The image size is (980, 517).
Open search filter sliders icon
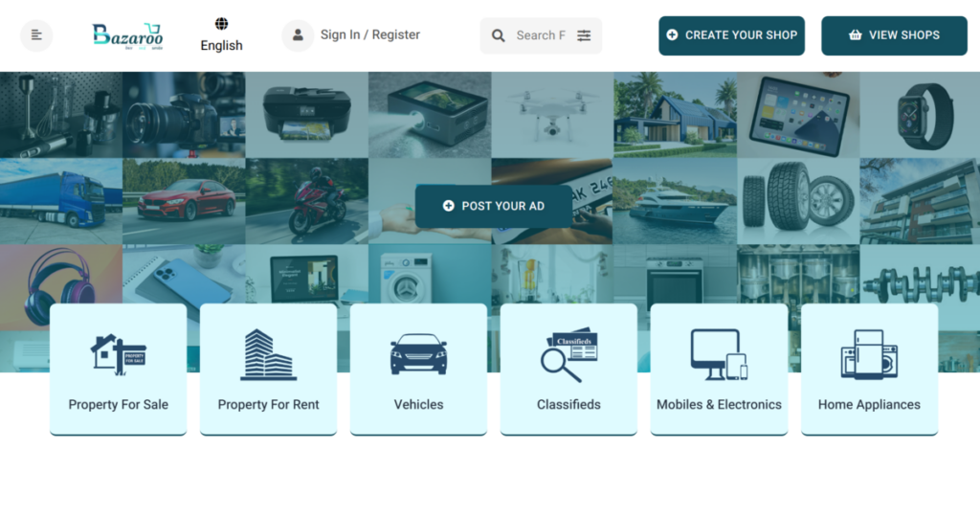(x=584, y=35)
